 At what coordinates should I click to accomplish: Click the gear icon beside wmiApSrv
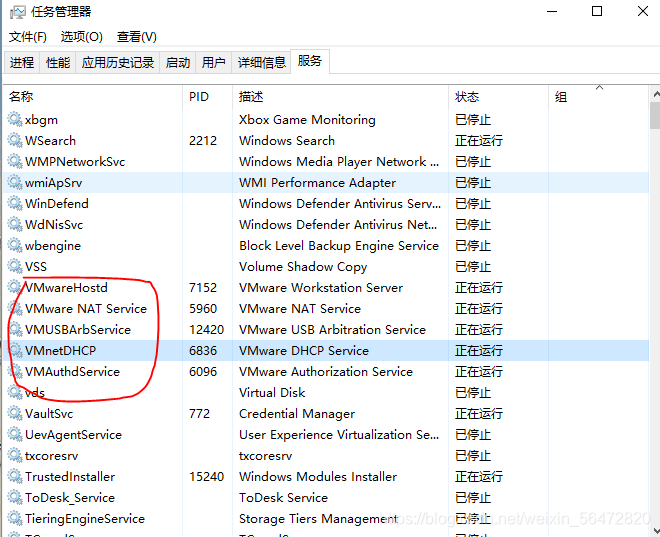(x=15, y=183)
